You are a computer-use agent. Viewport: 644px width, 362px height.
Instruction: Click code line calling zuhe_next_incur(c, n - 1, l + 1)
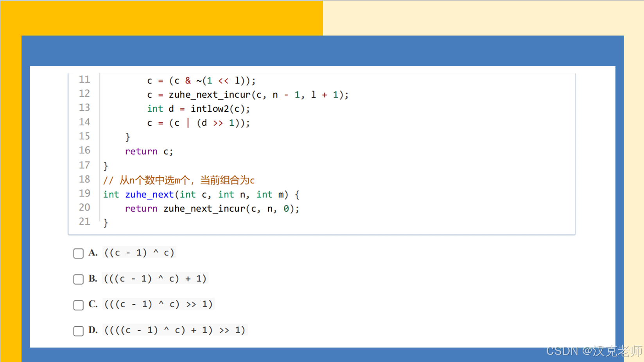pos(248,95)
